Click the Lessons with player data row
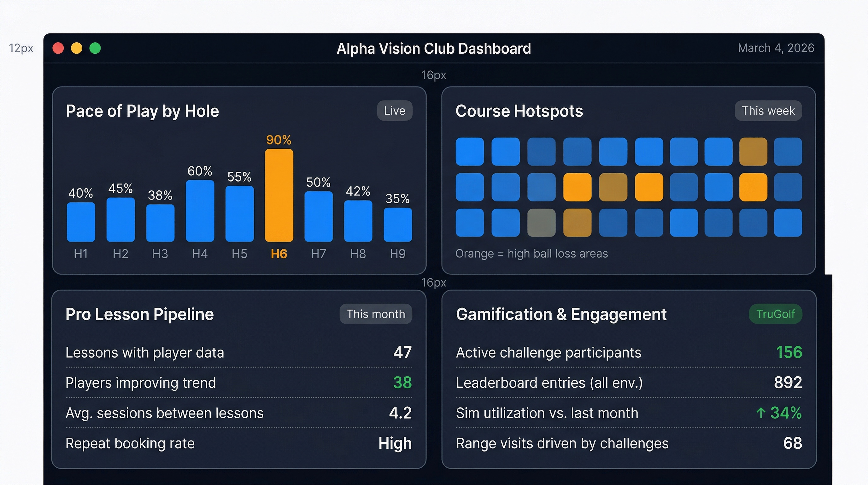This screenshot has height=485, width=868. (145, 352)
